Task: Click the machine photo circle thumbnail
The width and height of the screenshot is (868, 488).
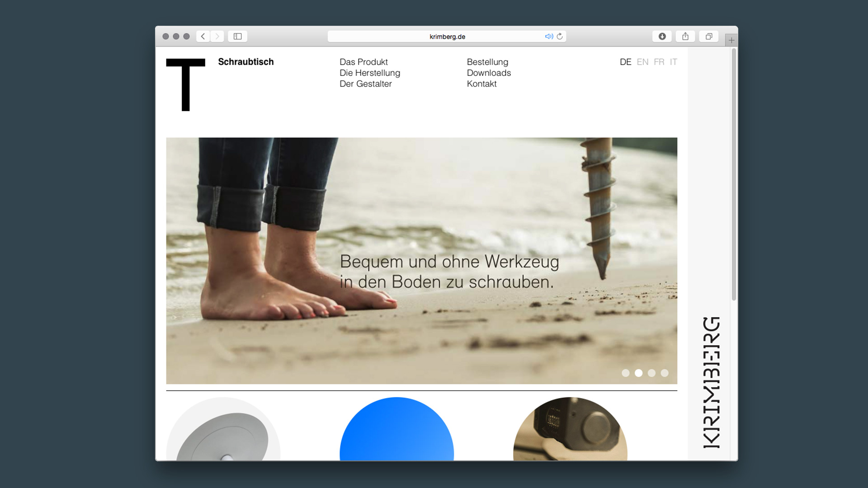Action: coord(570,429)
